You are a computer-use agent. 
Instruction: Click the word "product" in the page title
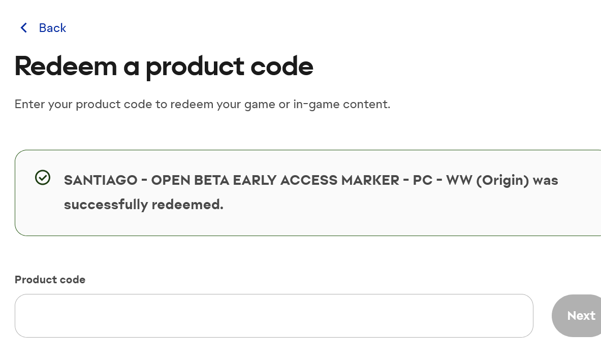195,67
